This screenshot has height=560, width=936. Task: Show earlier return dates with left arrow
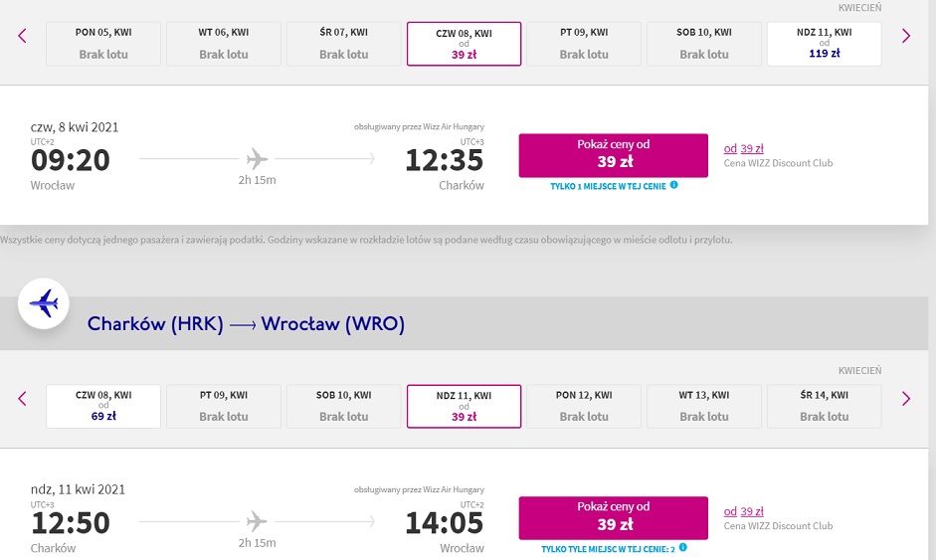point(22,398)
